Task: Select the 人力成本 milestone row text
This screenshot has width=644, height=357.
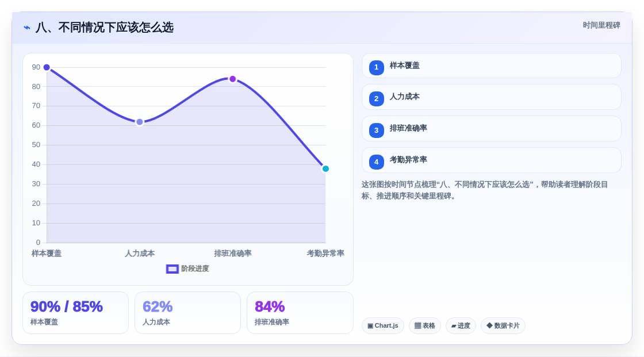Action: pyautogui.click(x=405, y=97)
